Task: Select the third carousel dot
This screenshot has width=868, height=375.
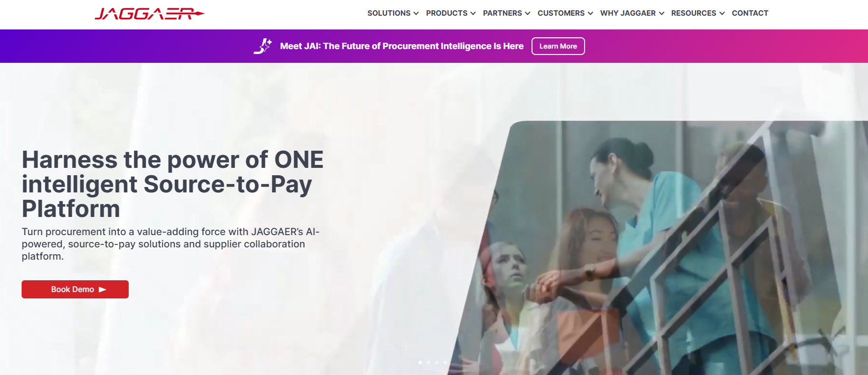Action: tap(437, 362)
